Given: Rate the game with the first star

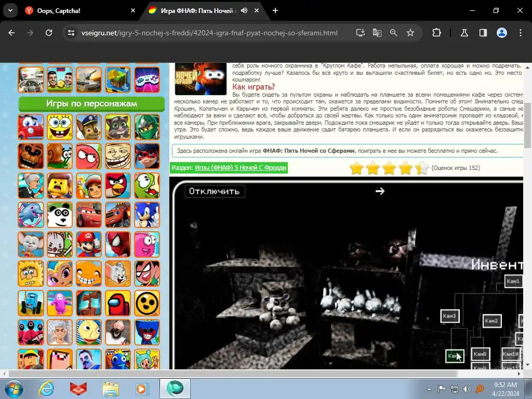Looking at the screenshot, I should (x=356, y=168).
